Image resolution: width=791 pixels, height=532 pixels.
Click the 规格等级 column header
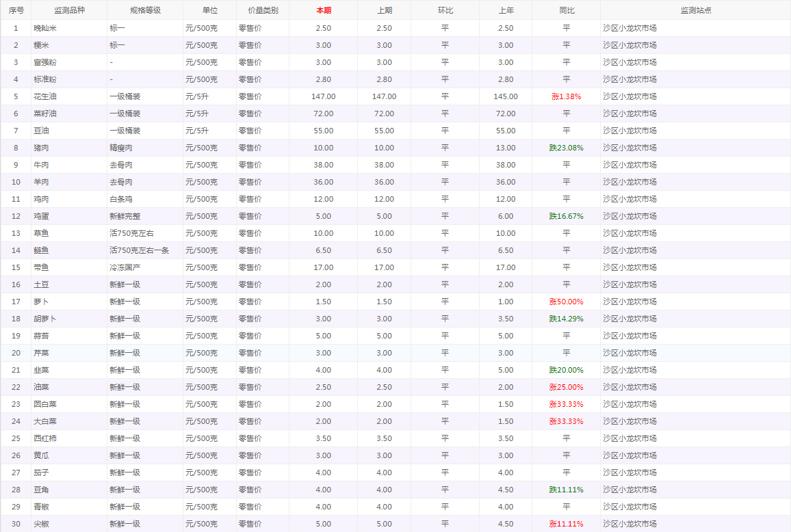[x=145, y=10]
